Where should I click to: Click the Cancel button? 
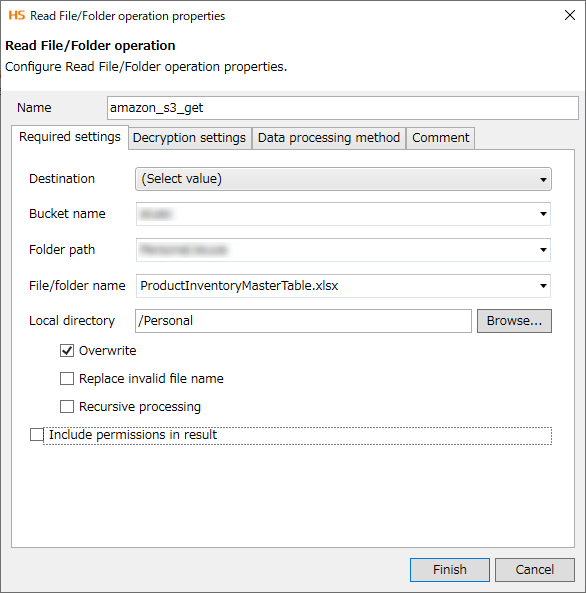535,570
